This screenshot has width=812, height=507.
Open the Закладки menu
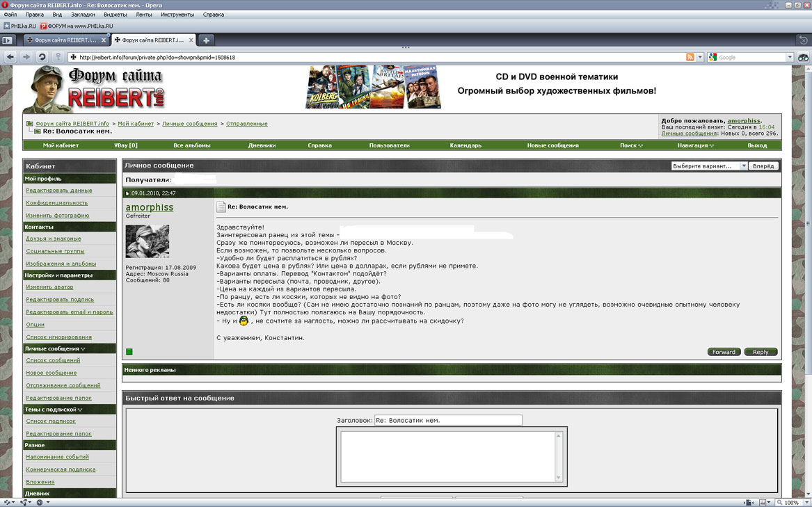83,15
